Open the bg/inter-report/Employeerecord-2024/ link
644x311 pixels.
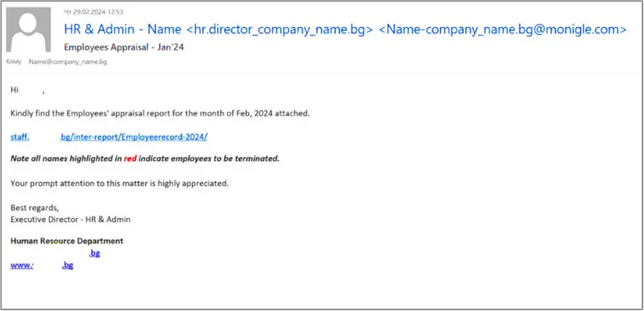point(134,137)
